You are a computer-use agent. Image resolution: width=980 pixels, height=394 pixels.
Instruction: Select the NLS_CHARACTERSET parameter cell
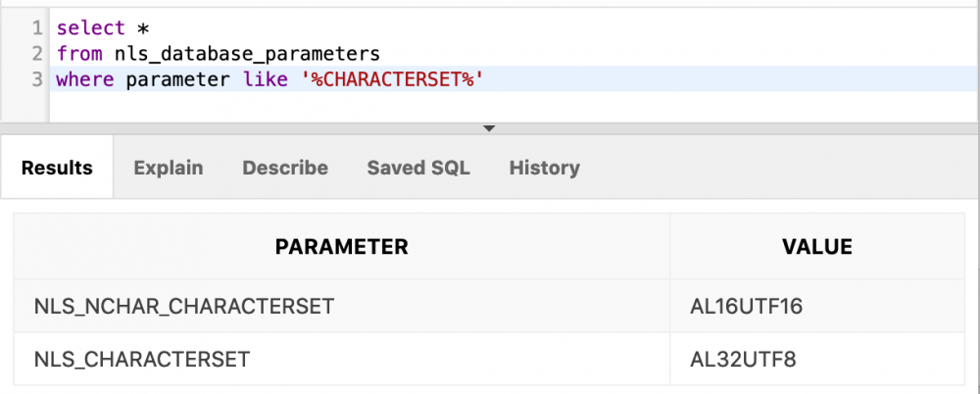(x=142, y=360)
